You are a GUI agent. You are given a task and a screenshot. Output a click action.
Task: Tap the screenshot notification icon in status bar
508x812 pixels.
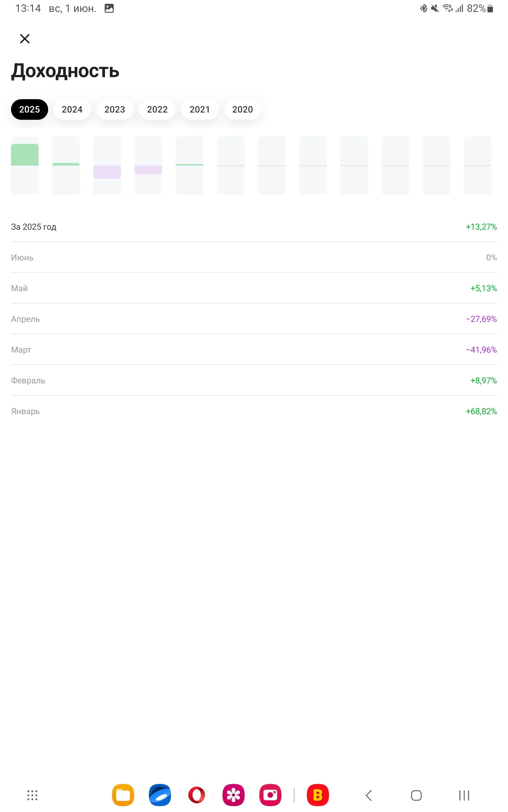(109, 8)
